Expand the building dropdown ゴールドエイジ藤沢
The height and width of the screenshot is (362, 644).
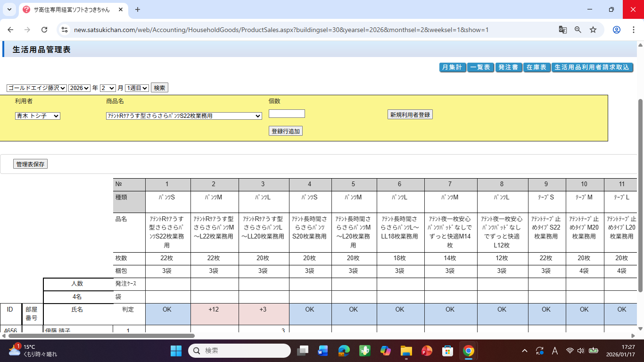pyautogui.click(x=37, y=88)
